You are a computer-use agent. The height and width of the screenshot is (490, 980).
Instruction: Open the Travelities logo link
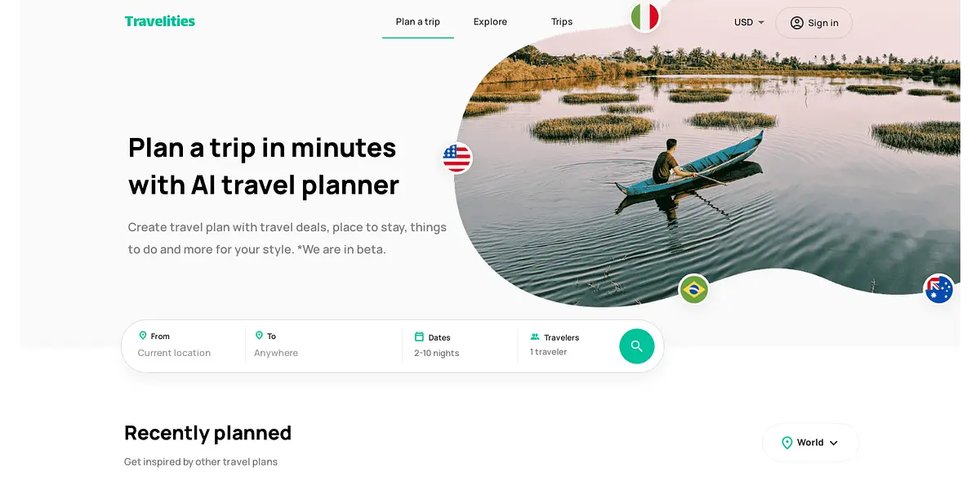pyautogui.click(x=160, y=21)
